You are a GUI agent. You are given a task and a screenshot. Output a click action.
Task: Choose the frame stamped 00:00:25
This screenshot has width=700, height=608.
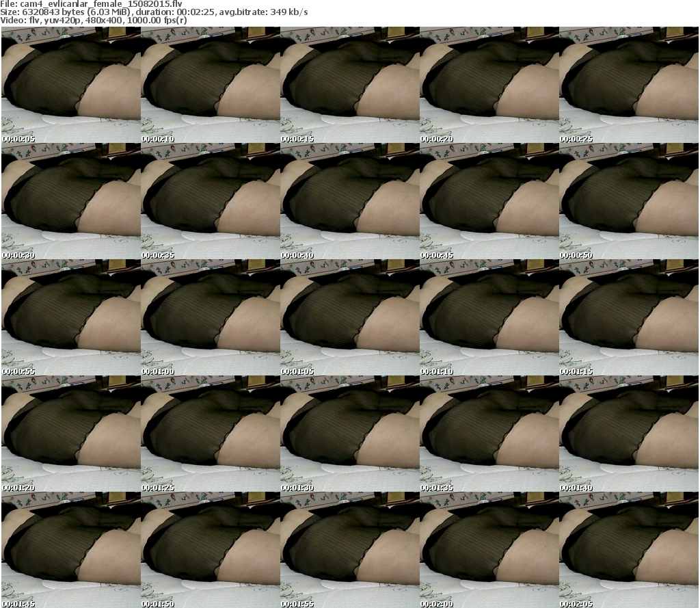point(629,85)
